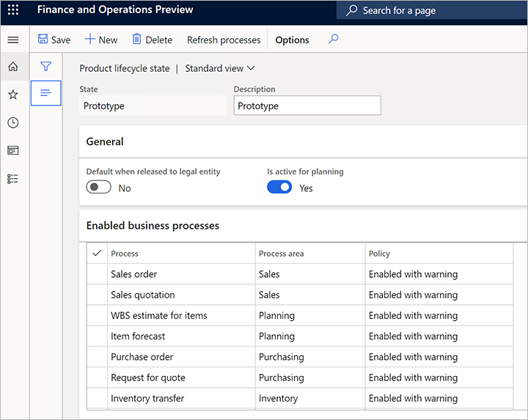Open the app launcher waffle icon
Screen dimensions: 528x420
tap(13, 10)
